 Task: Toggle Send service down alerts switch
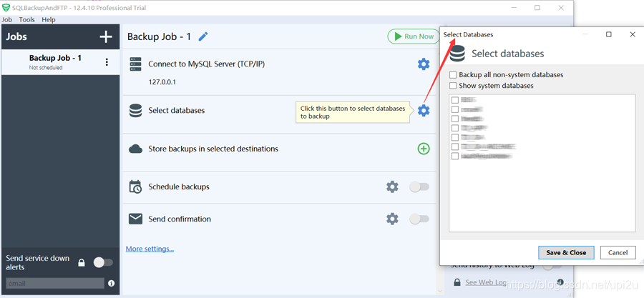point(103,262)
